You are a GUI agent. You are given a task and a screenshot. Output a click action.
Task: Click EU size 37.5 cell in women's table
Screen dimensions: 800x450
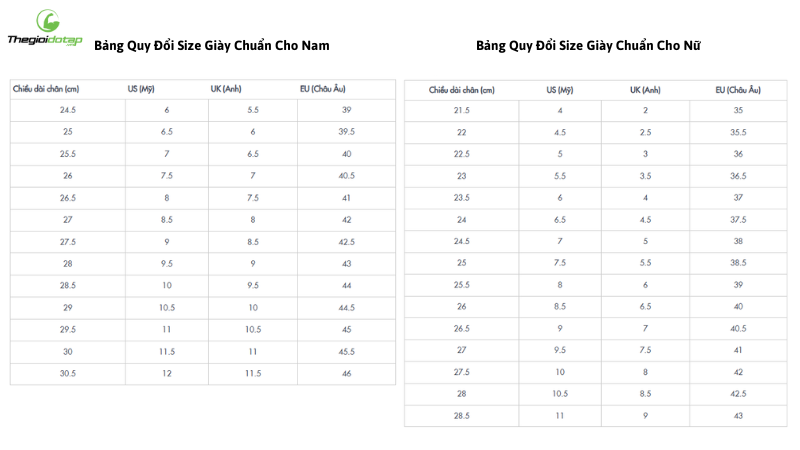pyautogui.click(x=738, y=219)
